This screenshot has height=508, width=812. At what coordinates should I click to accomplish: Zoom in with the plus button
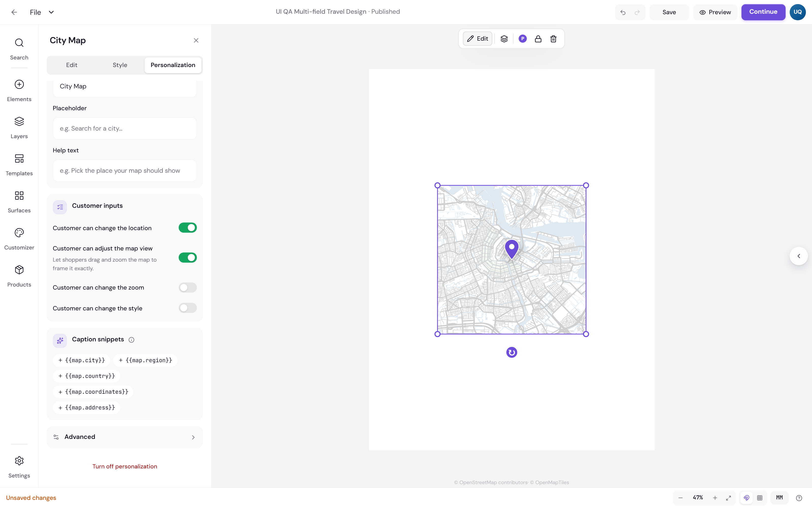coord(715,498)
